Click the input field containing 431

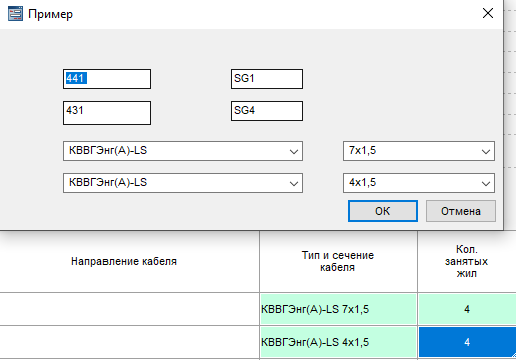107,113
